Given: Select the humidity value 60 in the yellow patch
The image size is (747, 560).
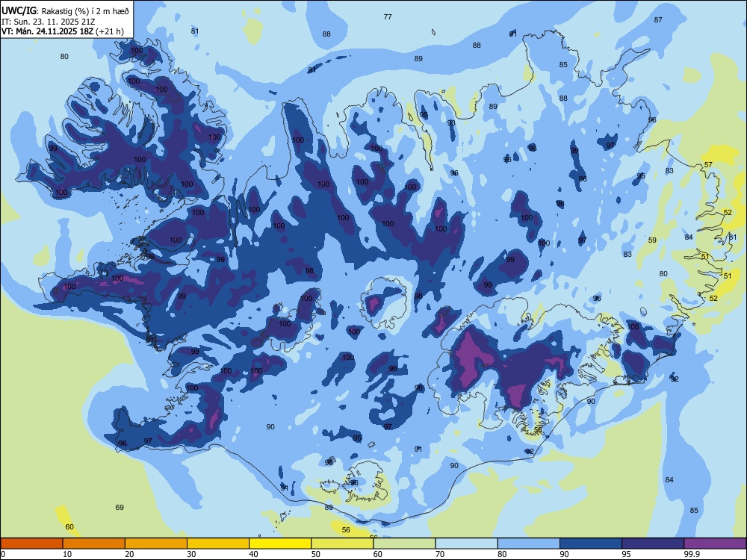Looking at the screenshot, I should (x=69, y=526).
